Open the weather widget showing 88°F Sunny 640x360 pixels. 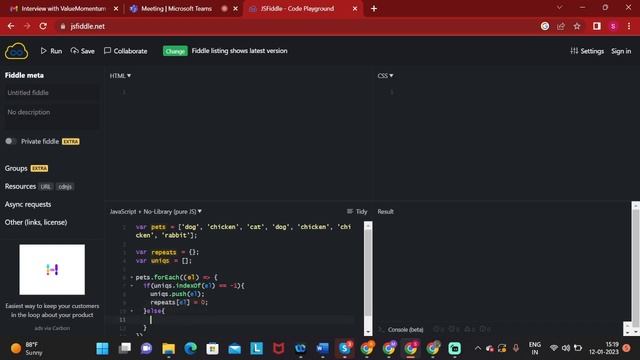coord(26,348)
